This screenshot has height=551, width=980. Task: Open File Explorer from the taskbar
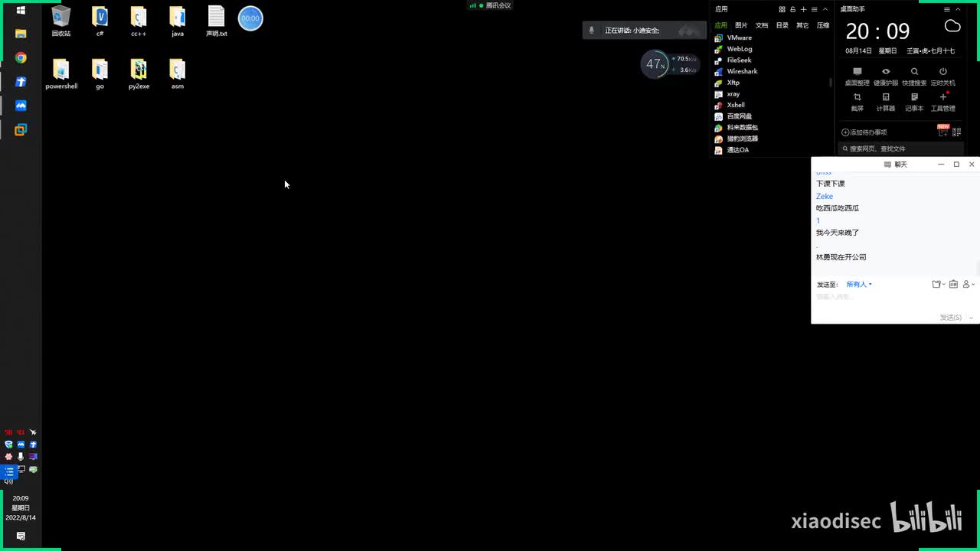pyautogui.click(x=21, y=34)
